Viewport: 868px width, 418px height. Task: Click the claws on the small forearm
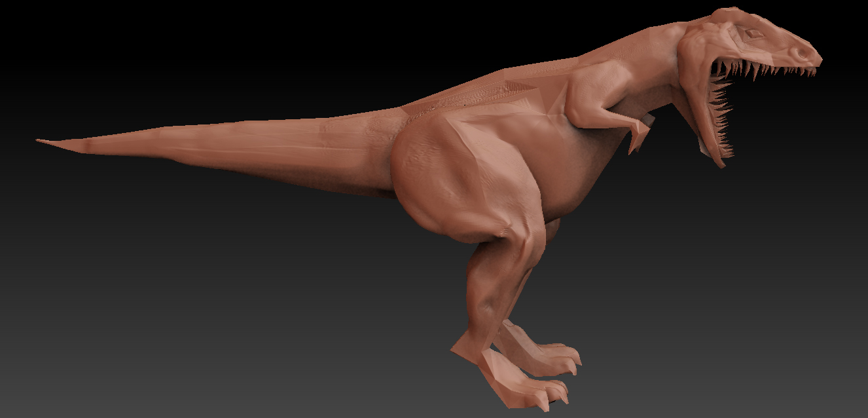pyautogui.click(x=636, y=141)
